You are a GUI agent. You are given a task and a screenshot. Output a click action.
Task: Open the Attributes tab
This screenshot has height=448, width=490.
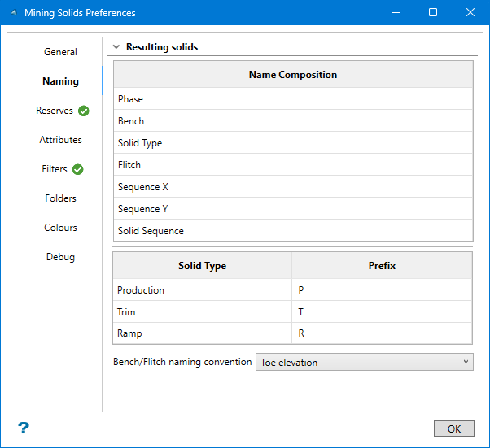(x=60, y=140)
